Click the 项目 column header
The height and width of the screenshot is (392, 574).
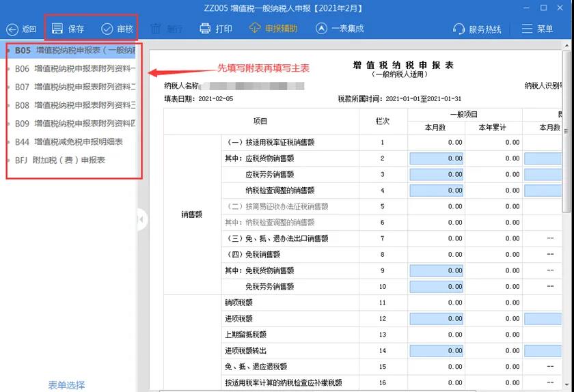tap(260, 121)
